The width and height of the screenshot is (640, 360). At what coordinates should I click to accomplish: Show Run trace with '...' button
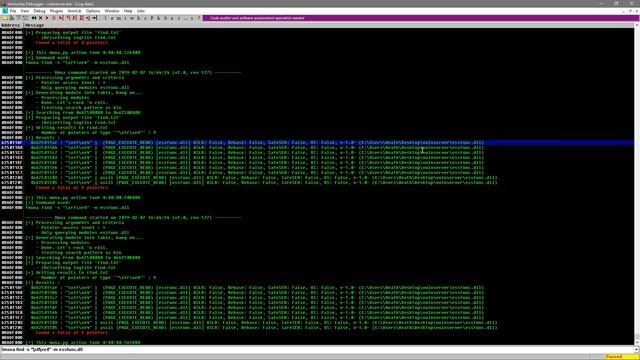click(185, 18)
